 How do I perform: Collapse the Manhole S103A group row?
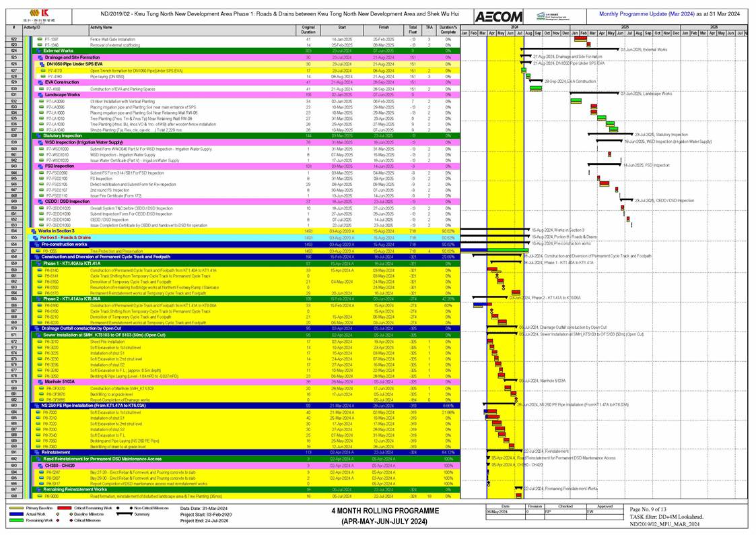(39, 381)
